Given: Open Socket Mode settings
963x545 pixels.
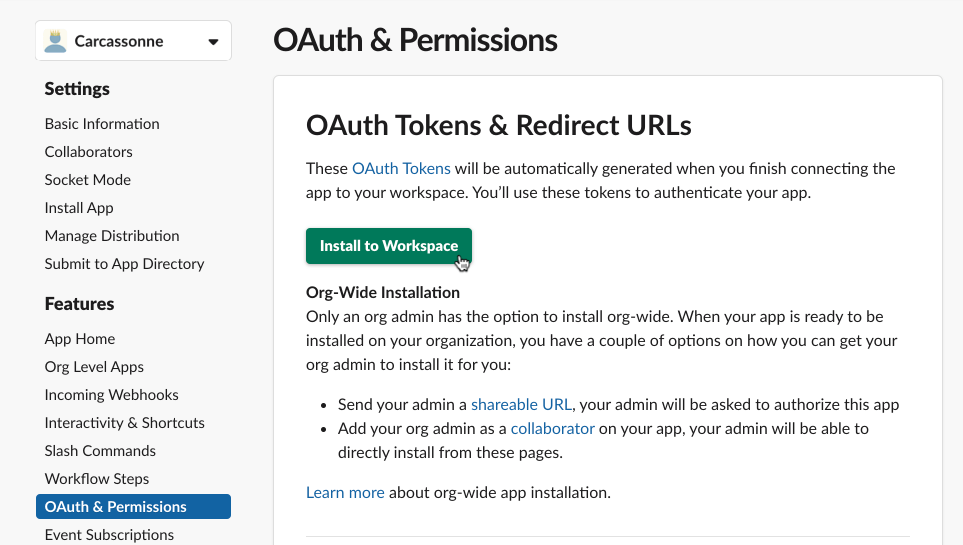Looking at the screenshot, I should click(x=88, y=180).
